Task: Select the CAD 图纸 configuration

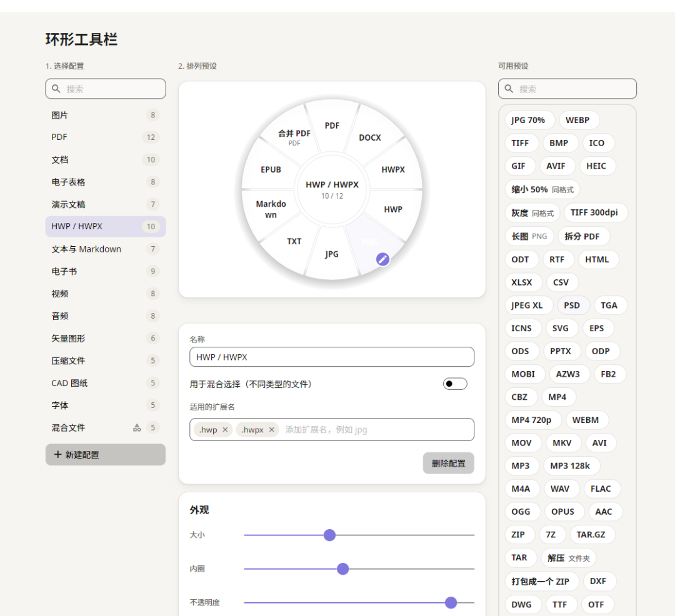Action: pos(106,383)
